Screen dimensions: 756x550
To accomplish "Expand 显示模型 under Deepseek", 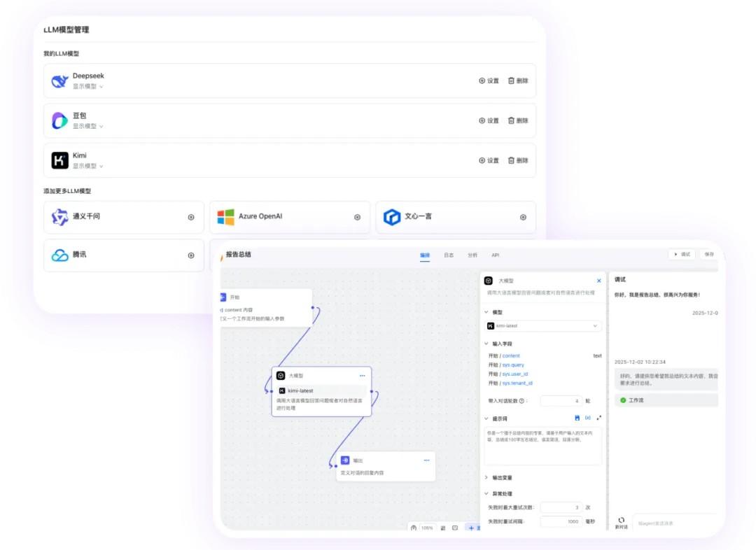I will [88, 87].
